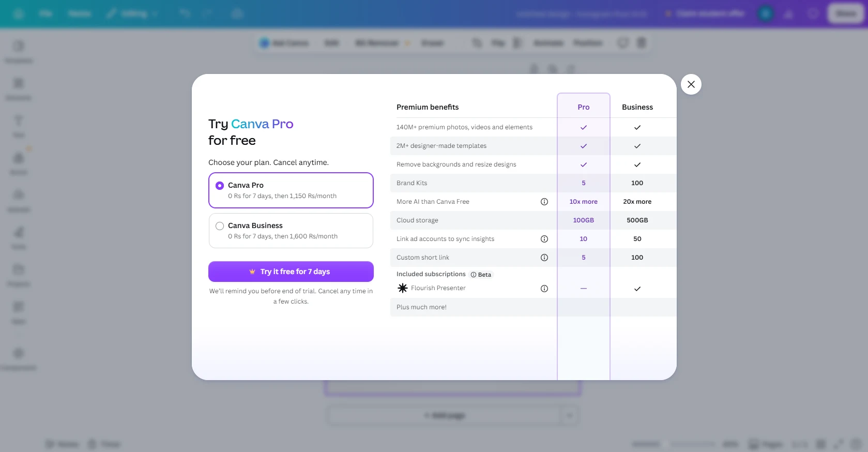Click Add page in the editor behind
868x452 pixels.
(445, 415)
